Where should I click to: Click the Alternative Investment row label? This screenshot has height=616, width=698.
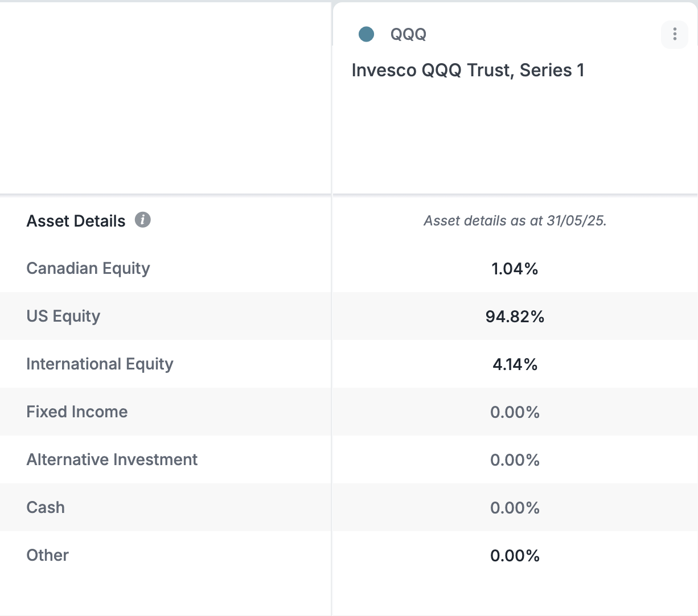pos(112,459)
